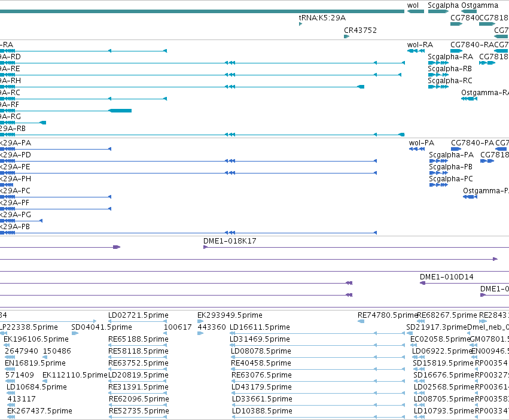This screenshot has width=509, height=420.
Task: Select the Ostgamma gene label
Action: [x=480, y=5]
